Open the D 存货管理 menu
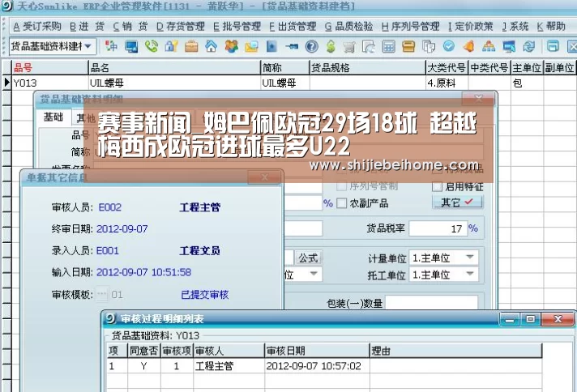577x392 pixels. click(180, 27)
